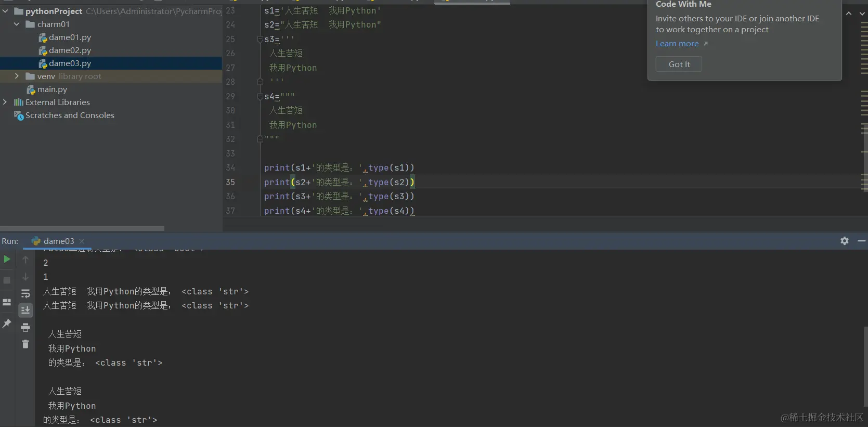This screenshot has width=868, height=427.
Task: Jump to next highlighted problem arrow
Action: click(862, 14)
